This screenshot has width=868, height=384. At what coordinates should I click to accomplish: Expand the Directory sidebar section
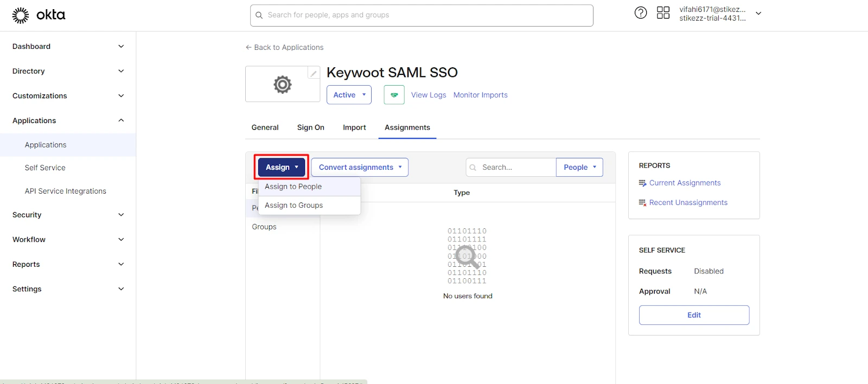click(x=121, y=71)
